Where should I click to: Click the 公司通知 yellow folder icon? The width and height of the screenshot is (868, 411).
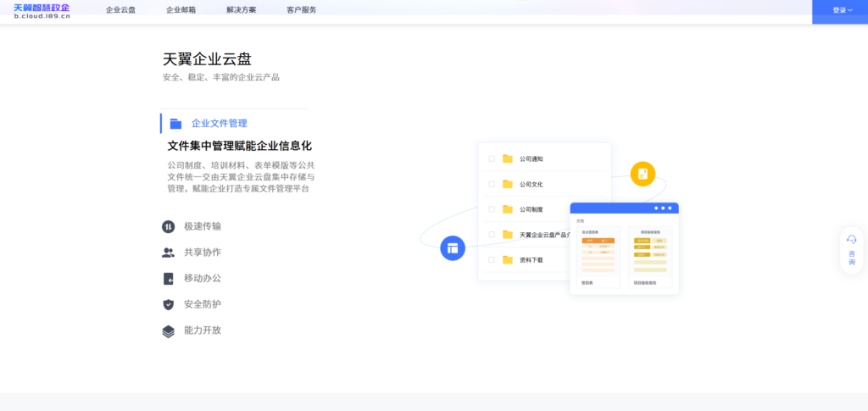[x=508, y=158]
